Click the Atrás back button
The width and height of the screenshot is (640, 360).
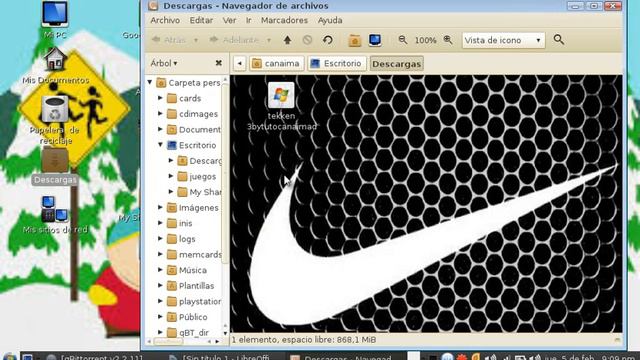point(169,40)
